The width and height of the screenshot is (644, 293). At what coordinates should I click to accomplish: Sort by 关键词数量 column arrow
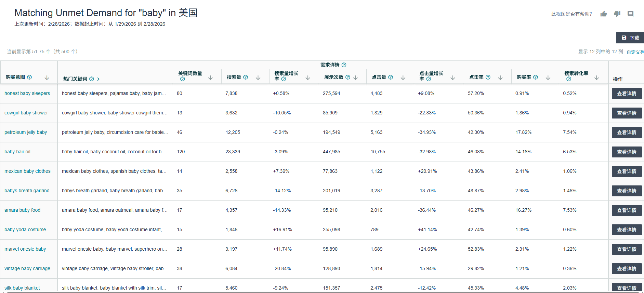point(210,78)
